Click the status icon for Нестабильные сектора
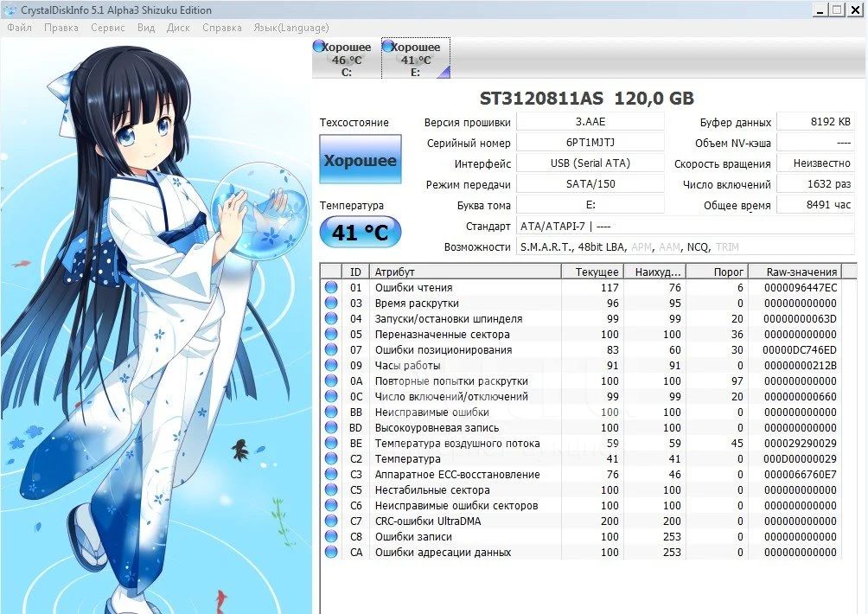The image size is (868, 614). 331,489
